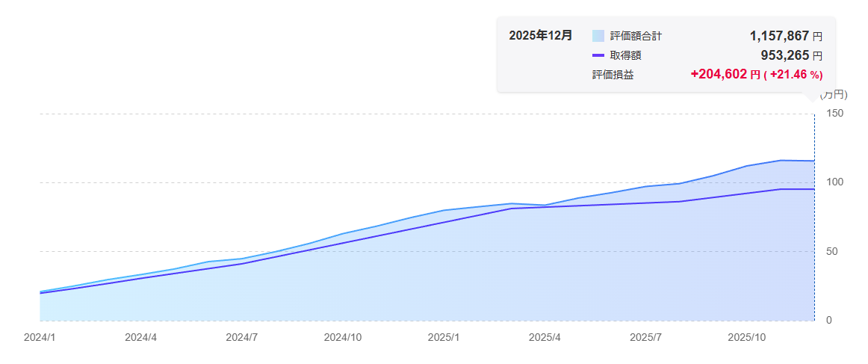Image resolution: width=868 pixels, height=364 pixels.
Task: Select the 2024/7 x-axis label
Action: [241, 338]
